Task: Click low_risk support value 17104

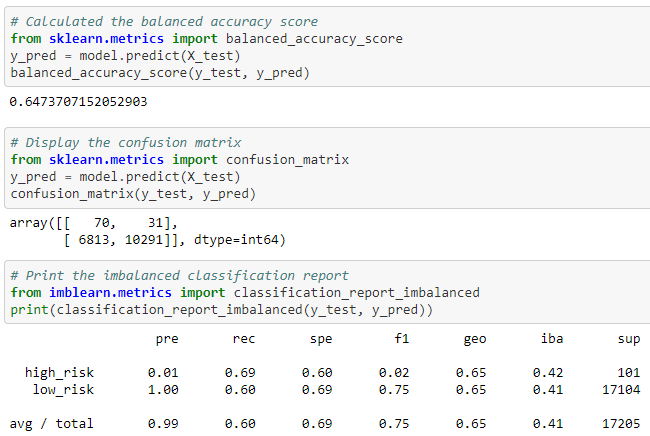Action: [x=621, y=390]
